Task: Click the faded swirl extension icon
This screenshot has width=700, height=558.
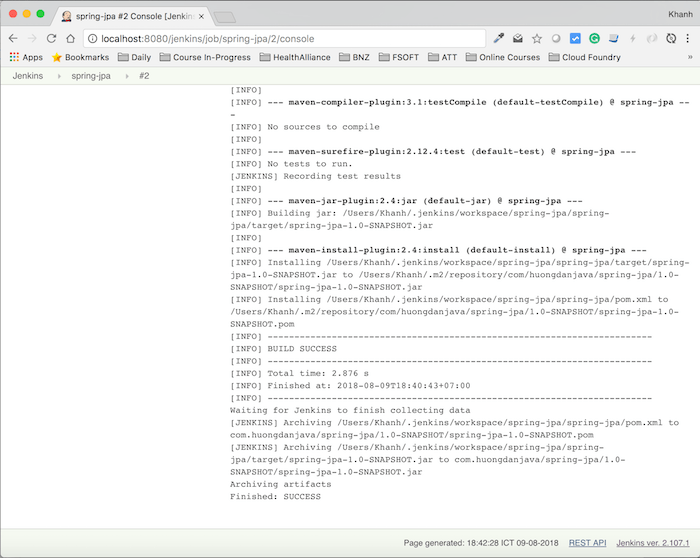Action: (x=652, y=39)
